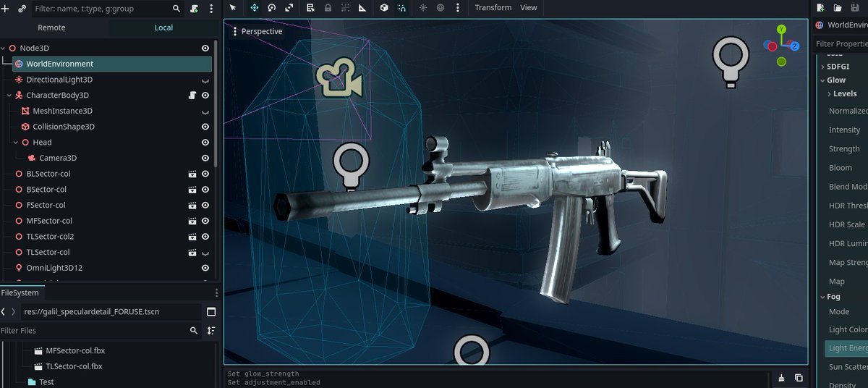Choose the Select Mode arrow tool
The width and height of the screenshot is (868, 388).
(234, 8)
